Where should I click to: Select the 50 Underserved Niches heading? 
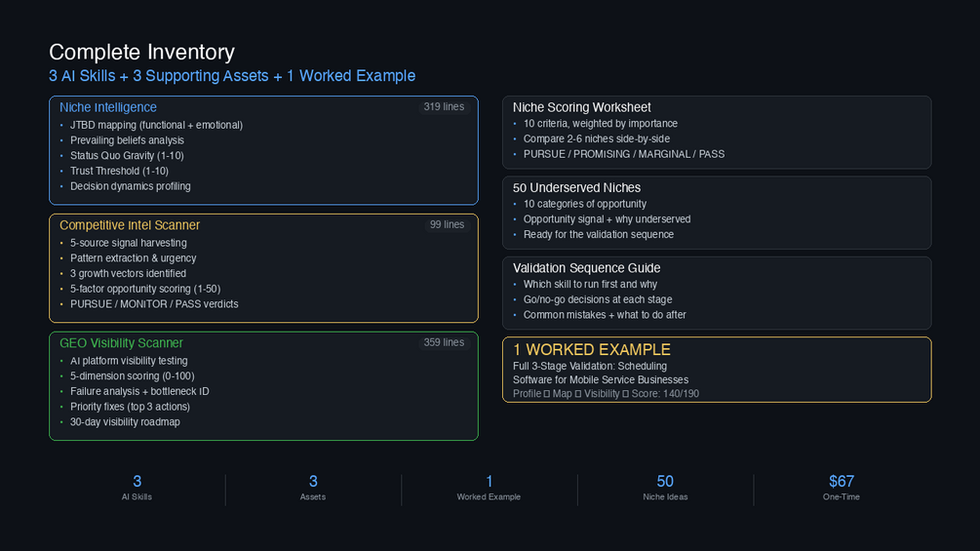pos(576,187)
